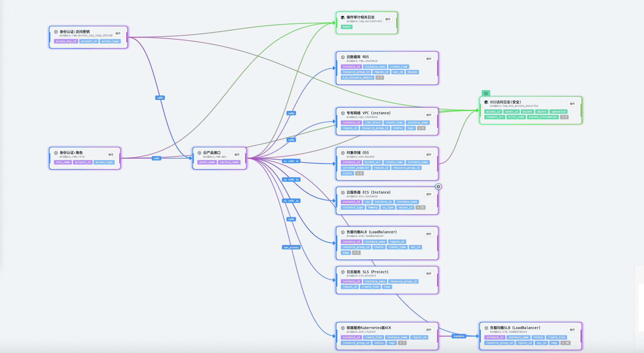
Task: Click the cube icon of 云数据库 RDS node
Action: tap(343, 57)
